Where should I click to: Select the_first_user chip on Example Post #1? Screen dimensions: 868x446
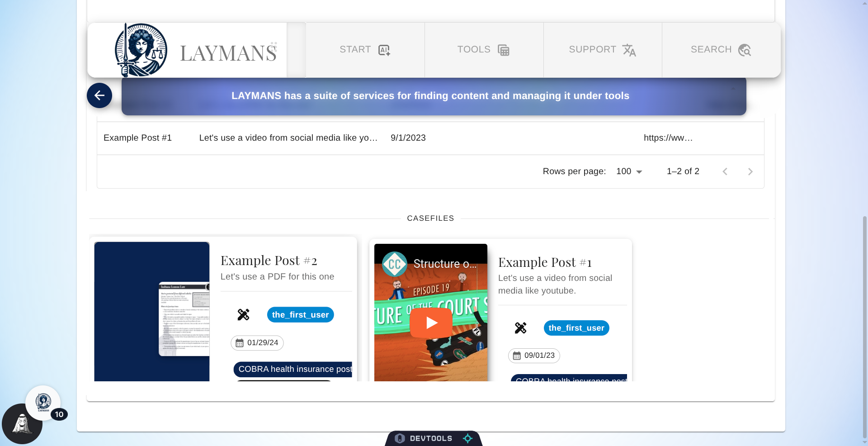[576, 328]
